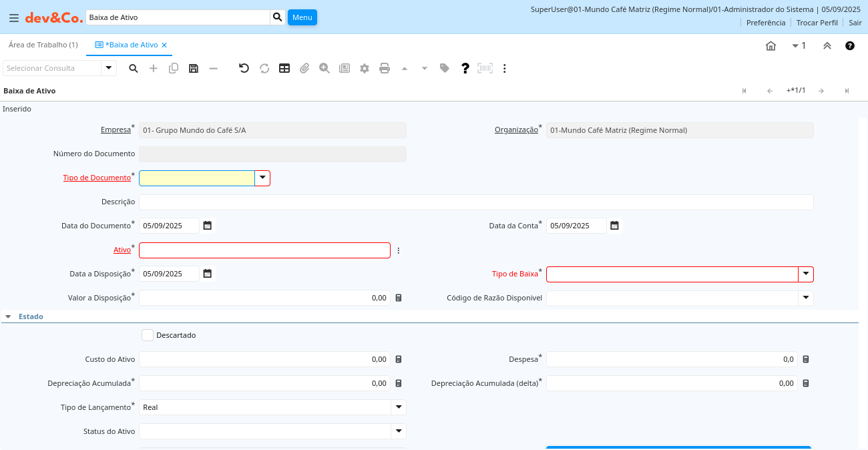Screen dimensions: 868x450
Task: Click into the Descrição text field
Action: [475, 202]
